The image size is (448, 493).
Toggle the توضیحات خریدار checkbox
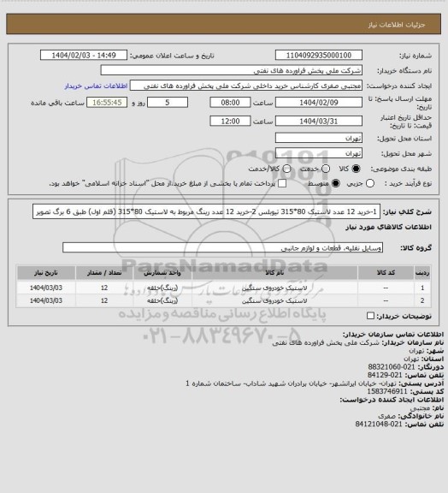(371, 316)
